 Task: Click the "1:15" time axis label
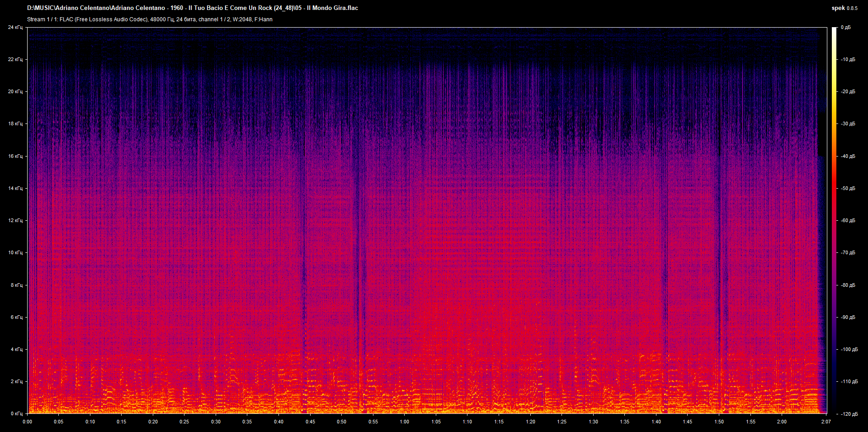499,422
